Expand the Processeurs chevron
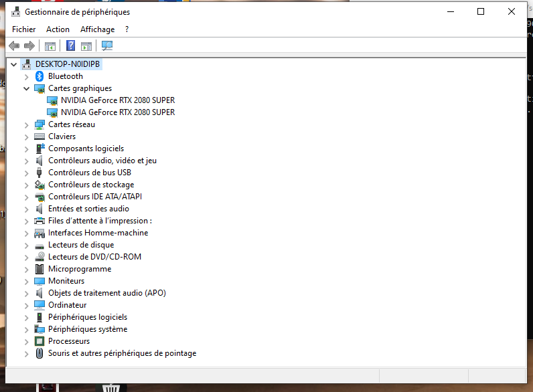 point(27,341)
